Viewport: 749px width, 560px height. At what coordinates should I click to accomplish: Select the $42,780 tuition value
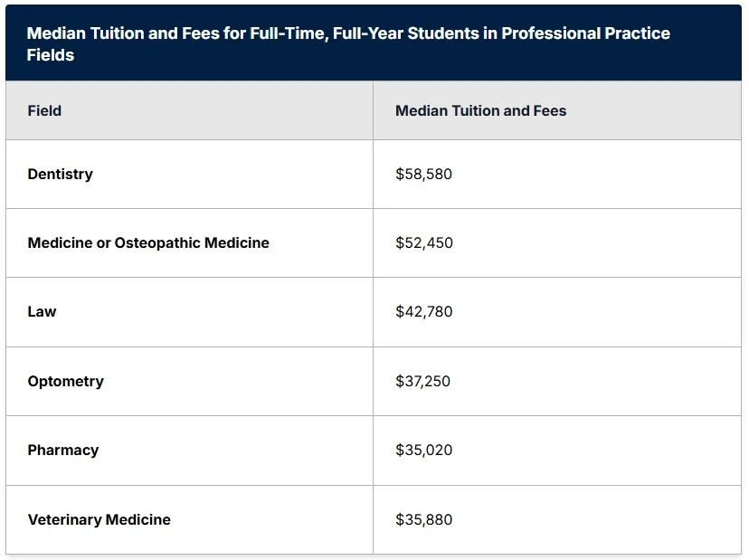(x=423, y=311)
